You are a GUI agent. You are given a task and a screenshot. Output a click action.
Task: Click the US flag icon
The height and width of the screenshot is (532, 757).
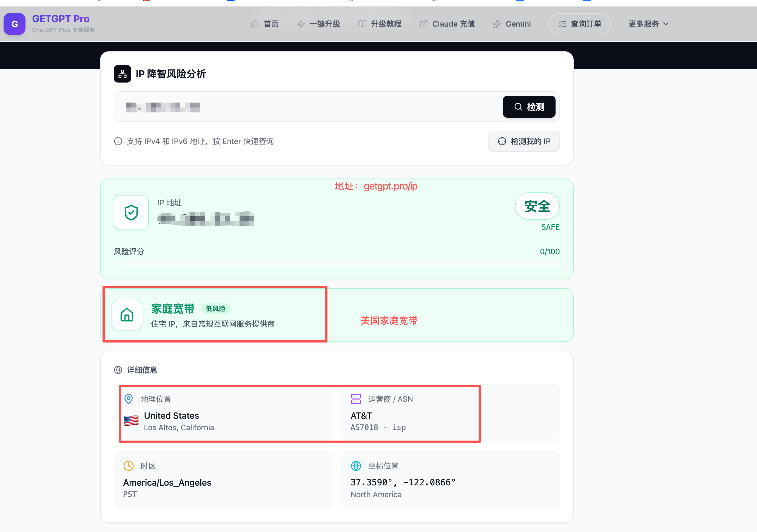click(x=131, y=421)
